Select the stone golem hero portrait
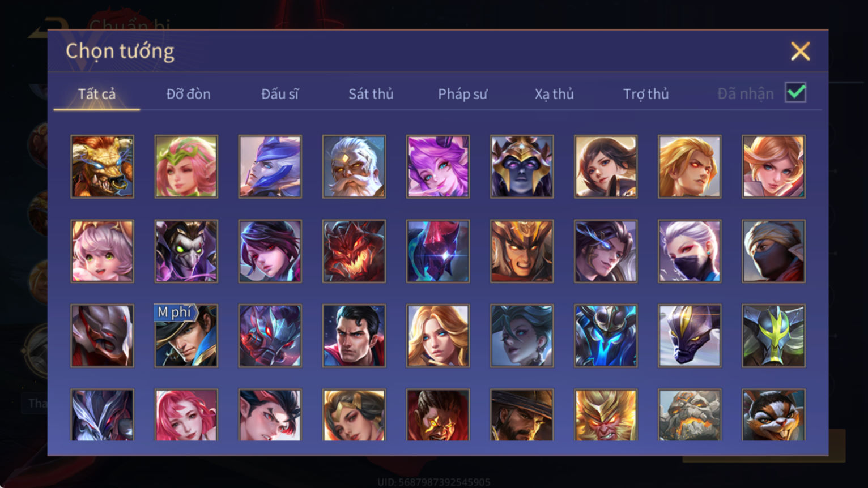 [x=690, y=415]
